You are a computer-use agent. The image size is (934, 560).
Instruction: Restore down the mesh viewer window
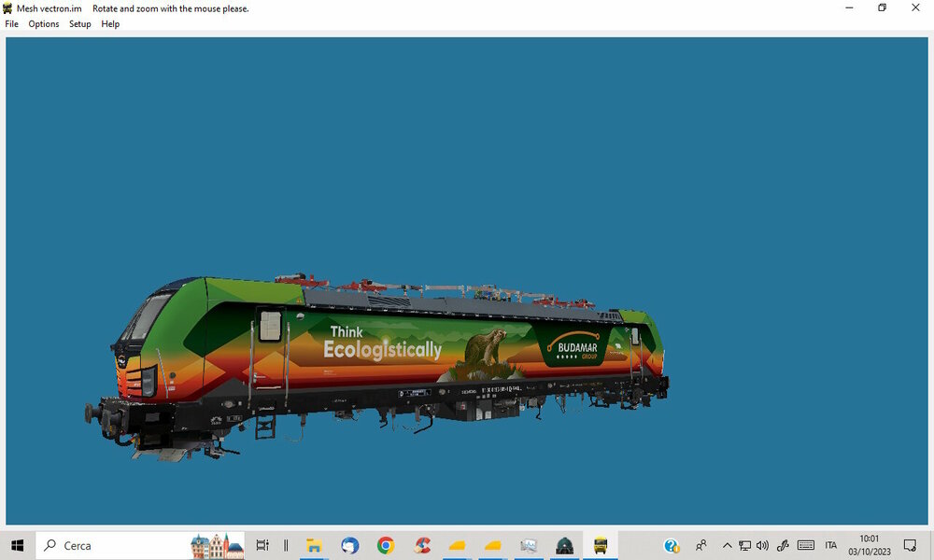883,7
